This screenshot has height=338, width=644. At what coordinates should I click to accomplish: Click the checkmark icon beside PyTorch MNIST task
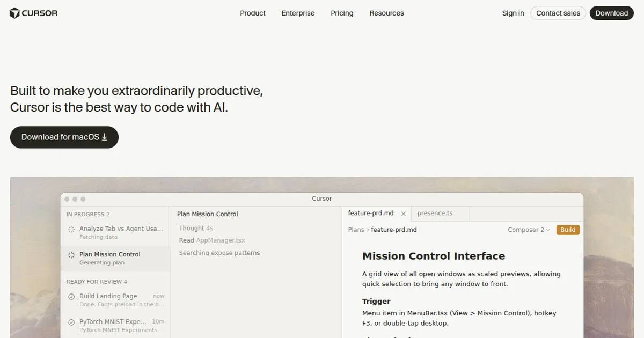coord(71,322)
